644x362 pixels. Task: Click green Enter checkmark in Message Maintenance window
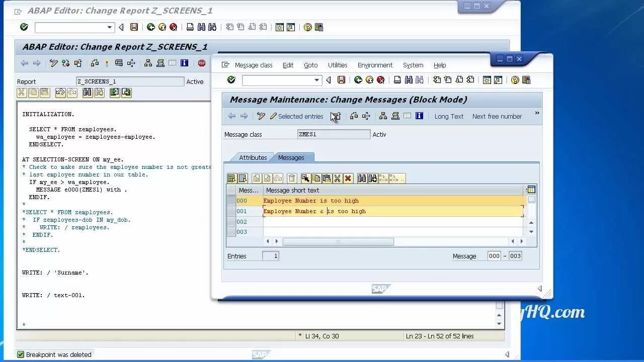click(x=231, y=80)
